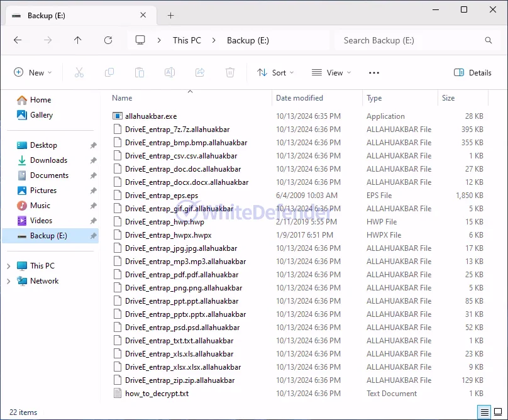The image size is (508, 420).
Task: Click This PC in address breadcrumb
Action: click(187, 40)
